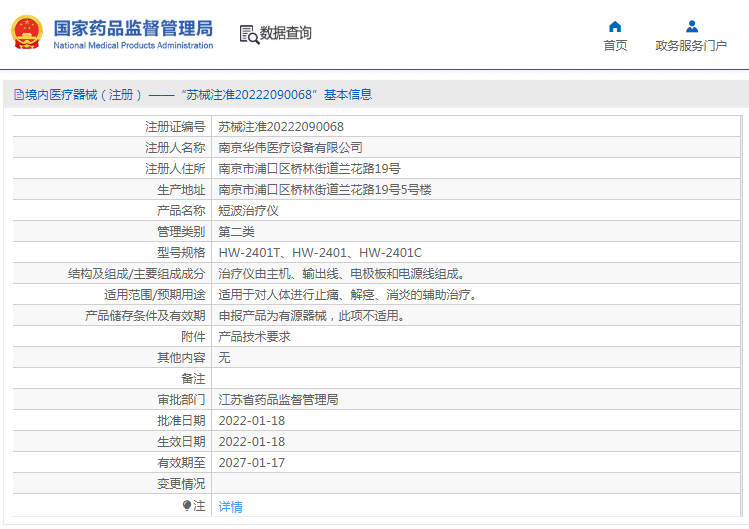The image size is (749, 529).
Task: Open the home icon labeled 首页
Action: [x=615, y=26]
